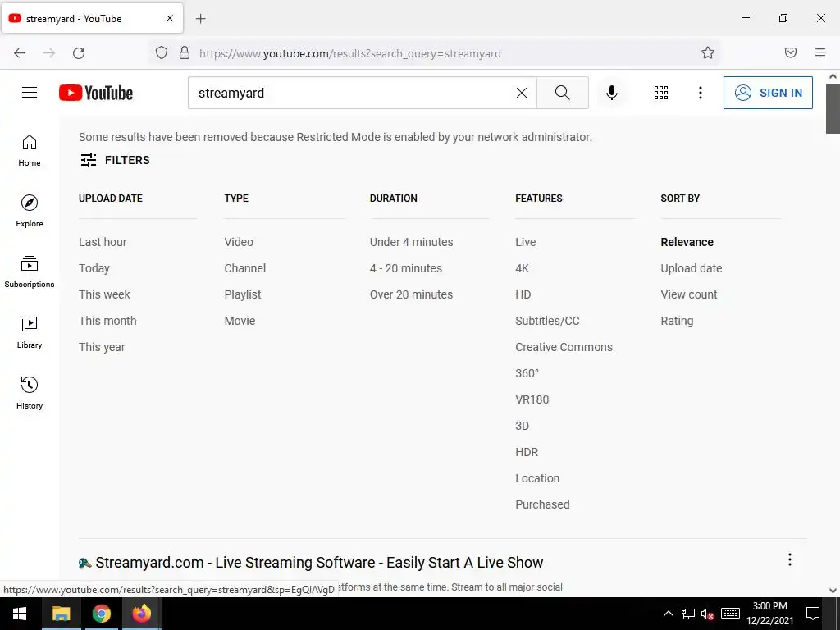840x630 pixels.
Task: Go to Home in sidebar
Action: 30,151
